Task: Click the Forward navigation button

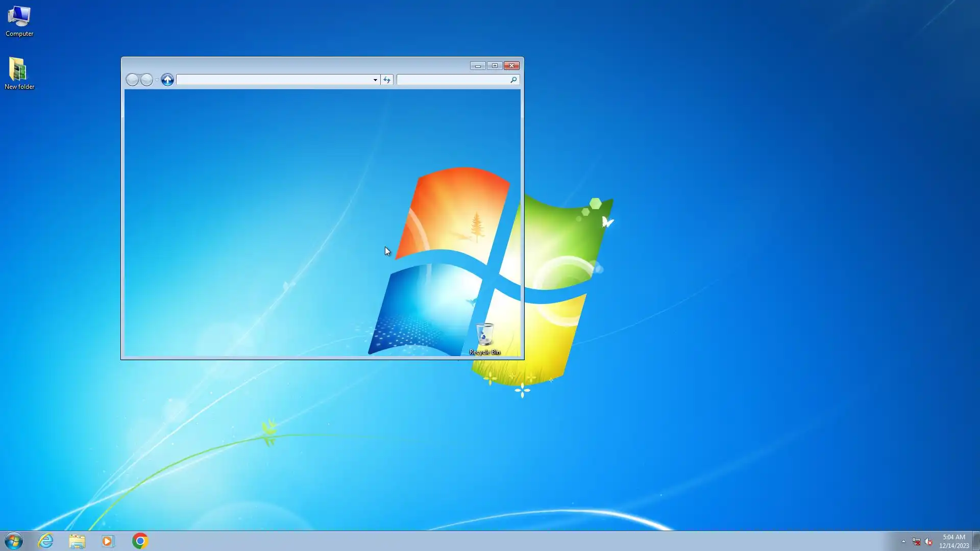Action: tap(146, 80)
